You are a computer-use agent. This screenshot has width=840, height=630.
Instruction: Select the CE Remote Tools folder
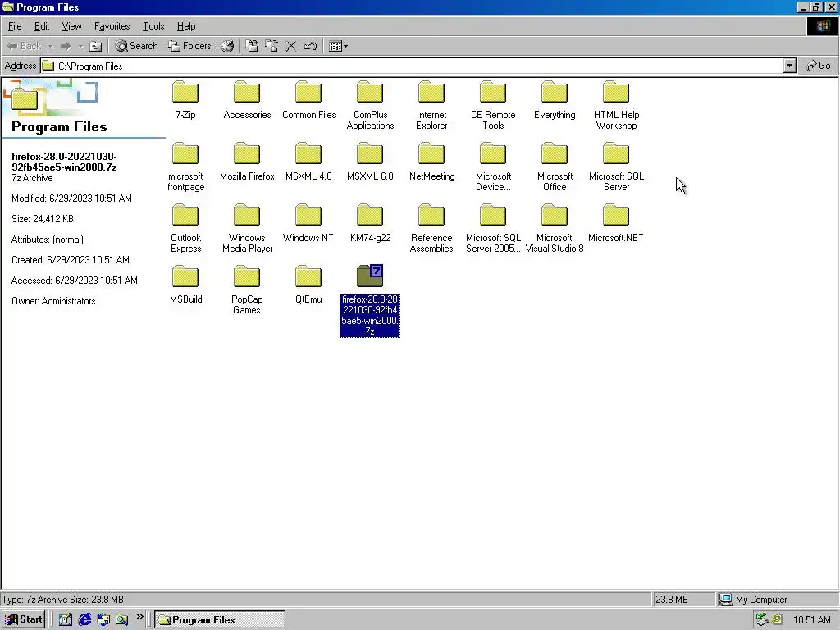[x=493, y=106]
